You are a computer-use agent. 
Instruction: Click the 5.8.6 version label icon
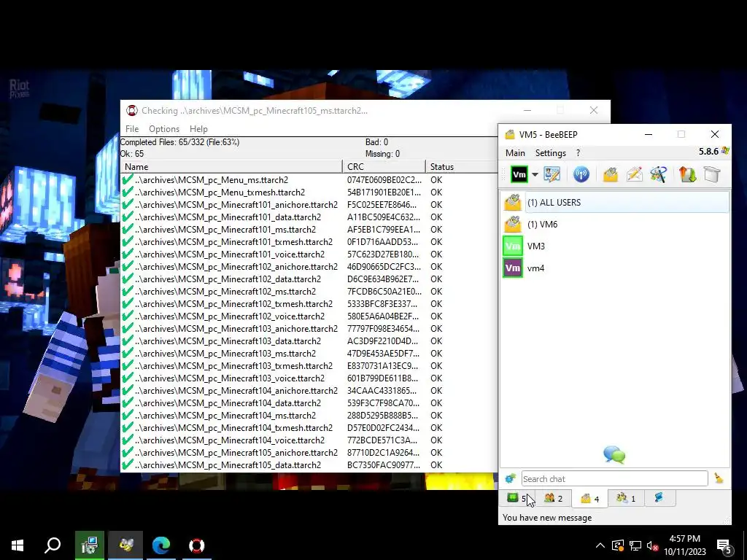(x=726, y=151)
